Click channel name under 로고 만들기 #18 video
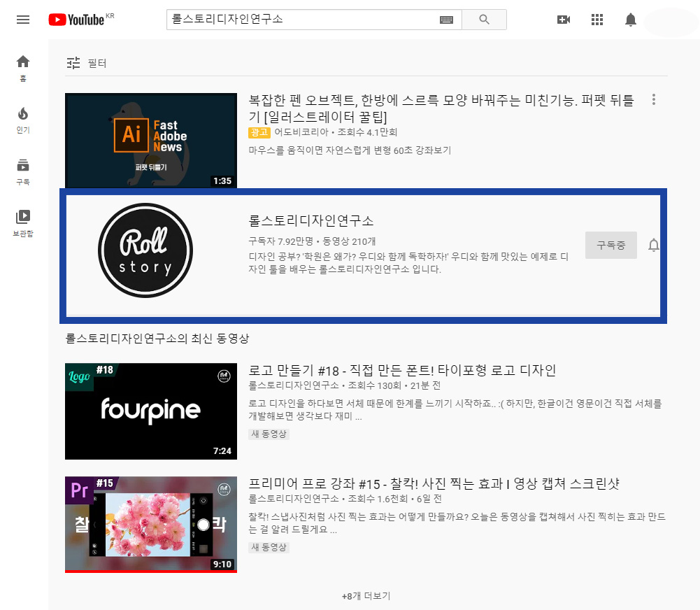 point(293,385)
